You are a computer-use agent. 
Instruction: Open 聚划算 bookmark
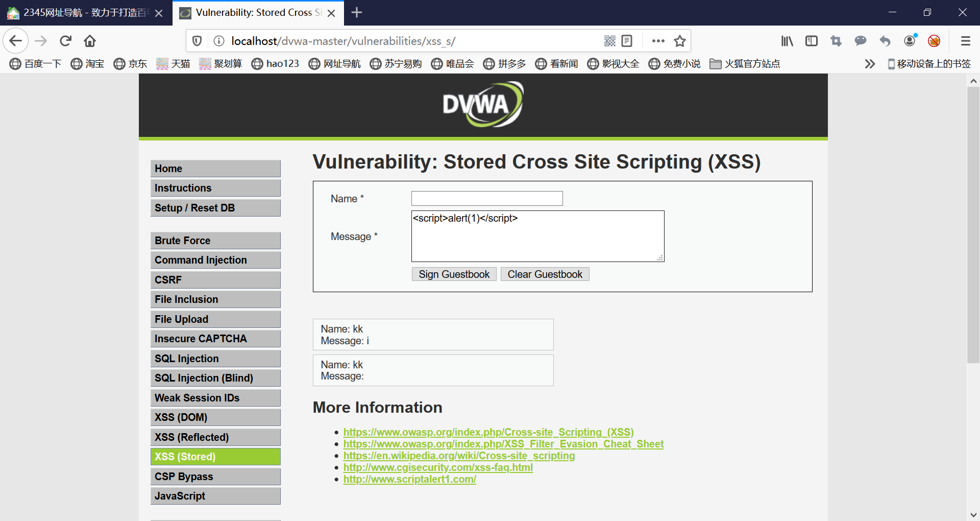[x=220, y=64]
